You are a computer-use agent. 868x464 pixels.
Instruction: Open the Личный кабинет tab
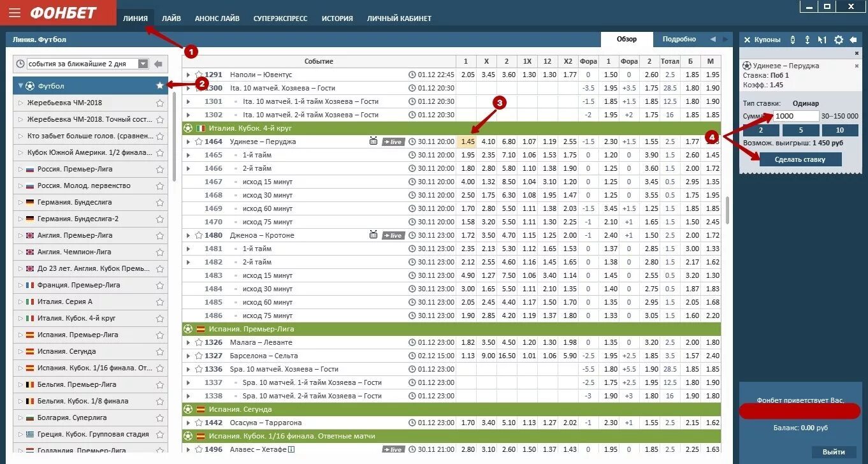tap(399, 18)
